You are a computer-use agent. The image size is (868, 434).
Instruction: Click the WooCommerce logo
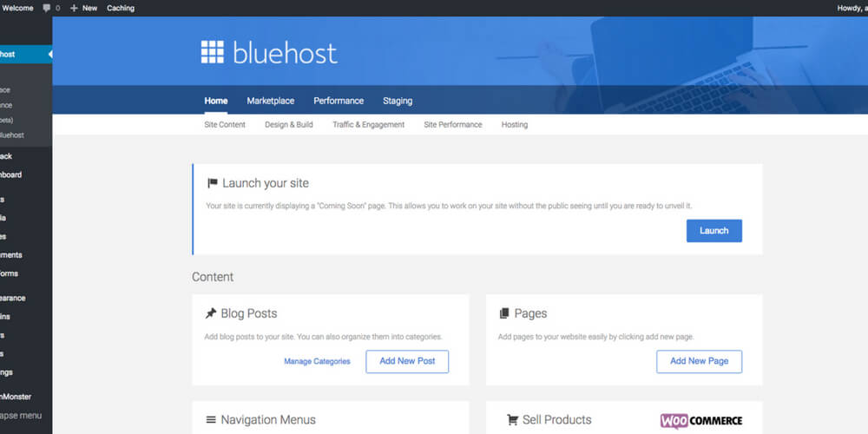point(700,421)
